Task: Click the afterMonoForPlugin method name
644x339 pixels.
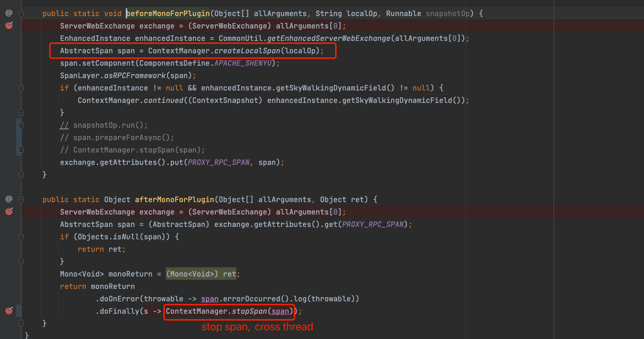Action: click(x=174, y=199)
